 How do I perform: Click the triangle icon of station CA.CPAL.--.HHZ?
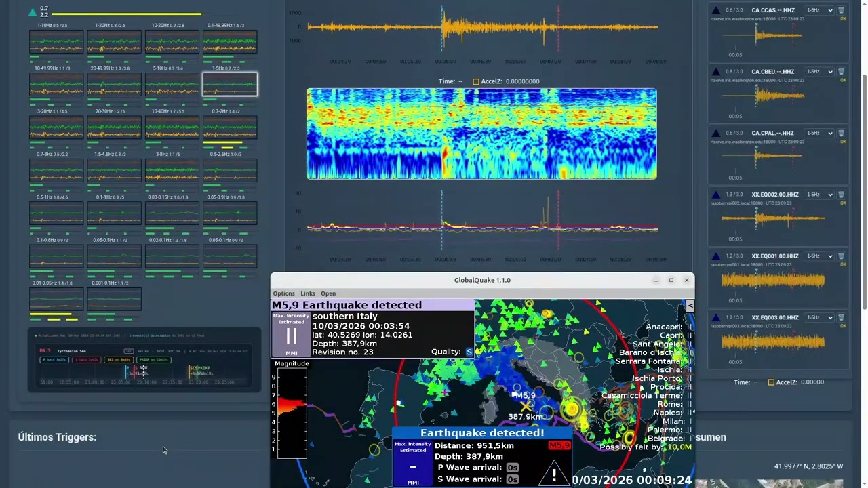click(716, 134)
